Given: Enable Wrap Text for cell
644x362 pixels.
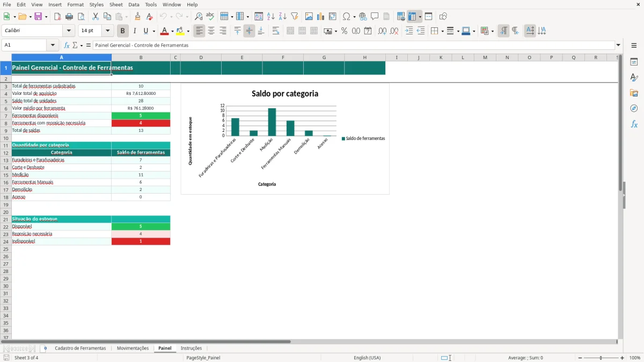Looking at the screenshot, I should 276,31.
